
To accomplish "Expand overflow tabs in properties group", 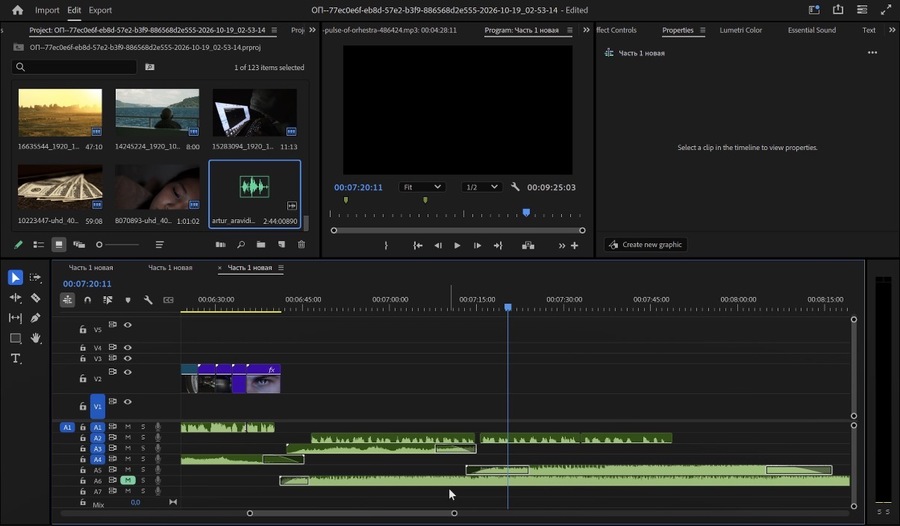I will [x=892, y=30].
